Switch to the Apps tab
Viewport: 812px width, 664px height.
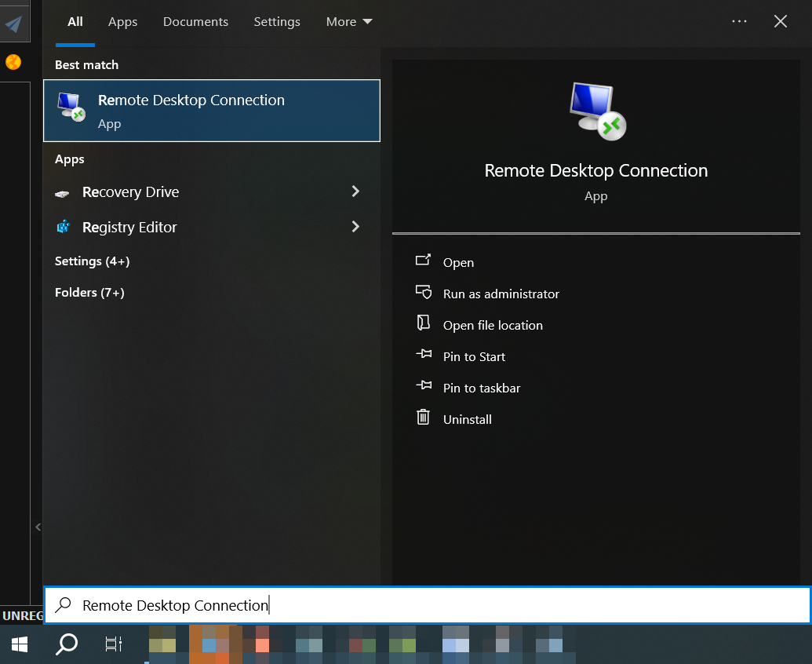(x=122, y=22)
